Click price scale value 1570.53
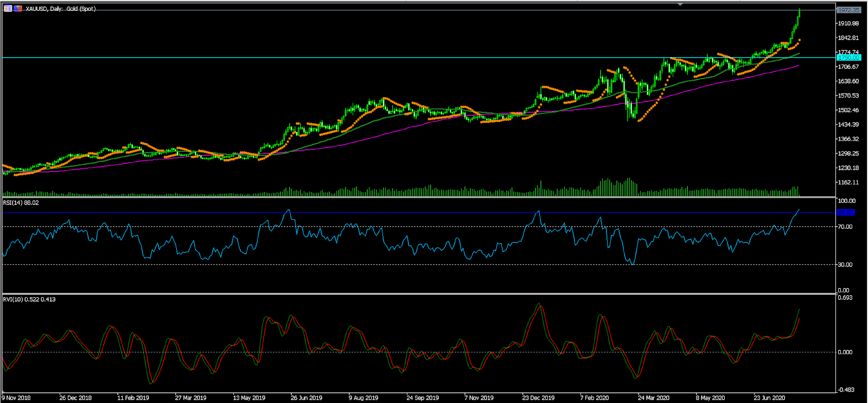868x403 pixels. pos(848,96)
